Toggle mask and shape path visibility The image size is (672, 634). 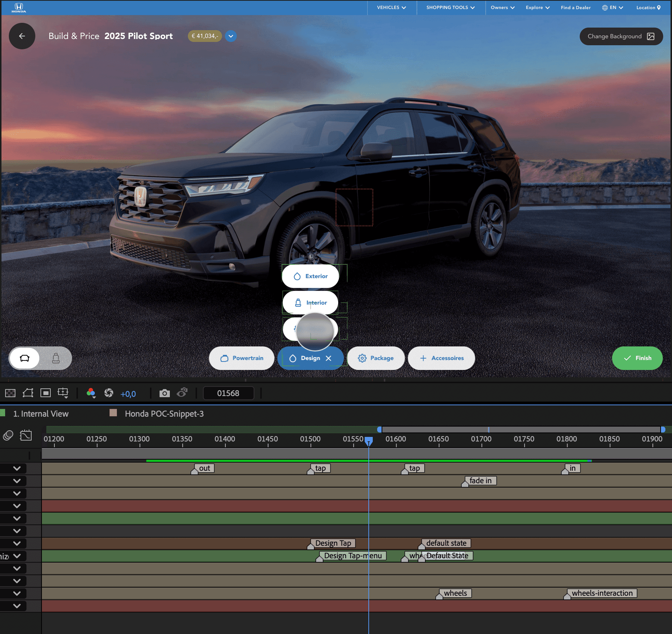coord(28,393)
